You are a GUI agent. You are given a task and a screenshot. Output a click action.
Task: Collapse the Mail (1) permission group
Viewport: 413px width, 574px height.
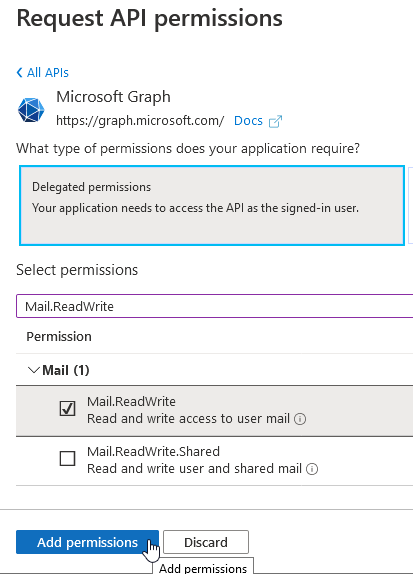point(59,370)
